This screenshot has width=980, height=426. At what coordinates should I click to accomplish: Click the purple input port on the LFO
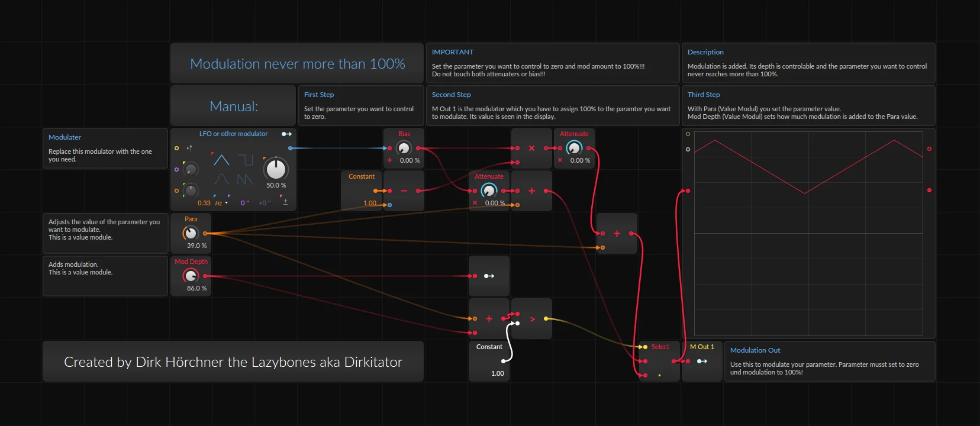pyautogui.click(x=176, y=169)
